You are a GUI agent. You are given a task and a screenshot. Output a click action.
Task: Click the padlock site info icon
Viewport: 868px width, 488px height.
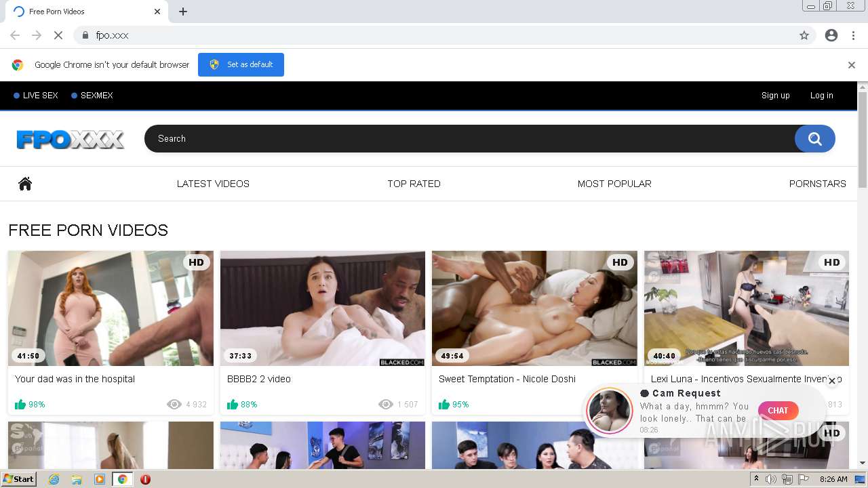pos(85,35)
